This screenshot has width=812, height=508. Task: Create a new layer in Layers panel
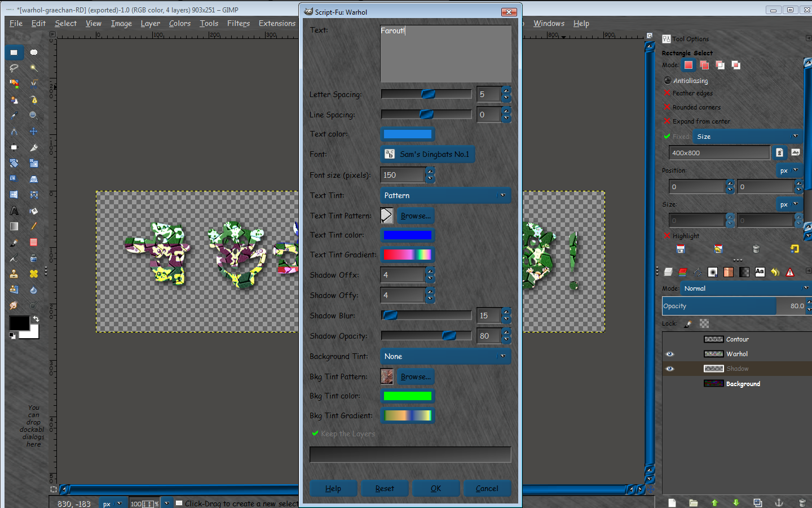pos(672,502)
